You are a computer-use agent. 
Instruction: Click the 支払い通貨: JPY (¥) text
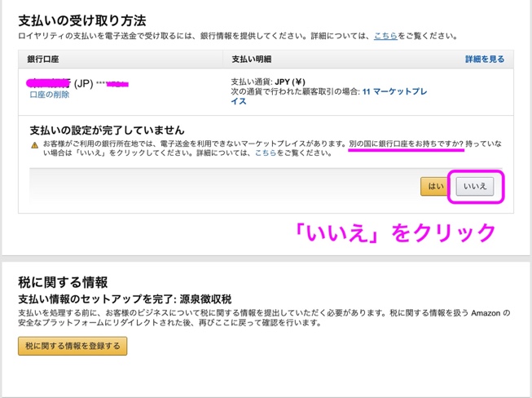[x=268, y=82]
